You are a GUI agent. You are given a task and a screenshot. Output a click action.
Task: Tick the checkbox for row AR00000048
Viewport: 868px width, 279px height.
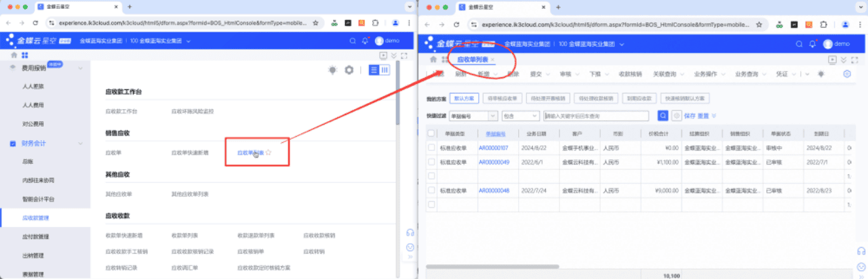431,190
